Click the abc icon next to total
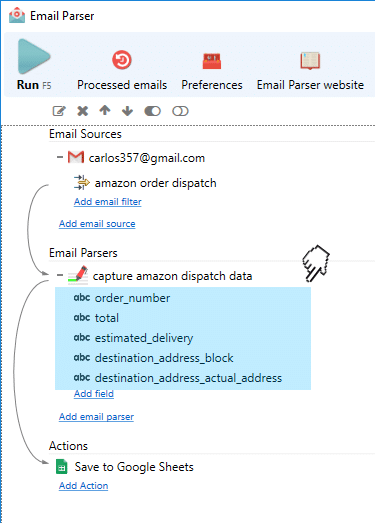Viewport: 375px width, 523px height. [82, 317]
